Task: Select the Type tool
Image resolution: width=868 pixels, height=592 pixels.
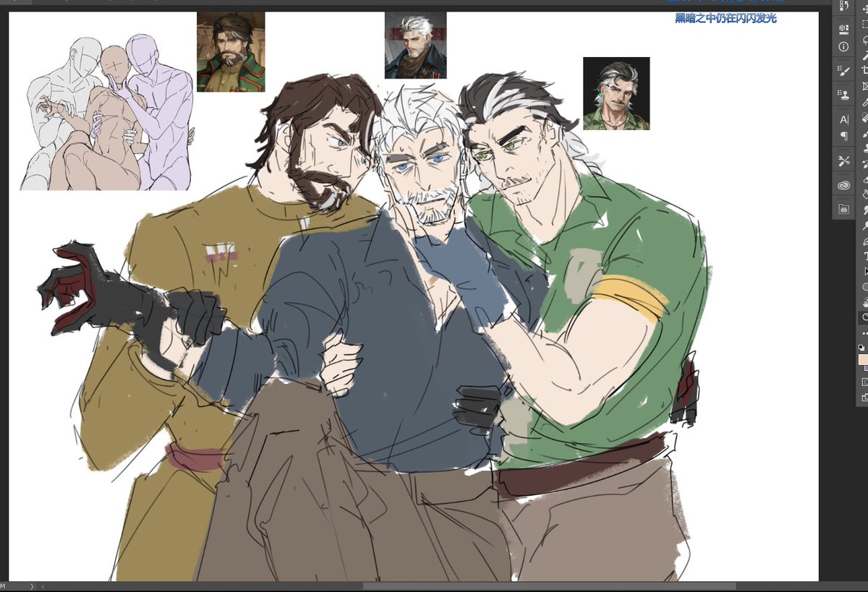Action: [865, 256]
